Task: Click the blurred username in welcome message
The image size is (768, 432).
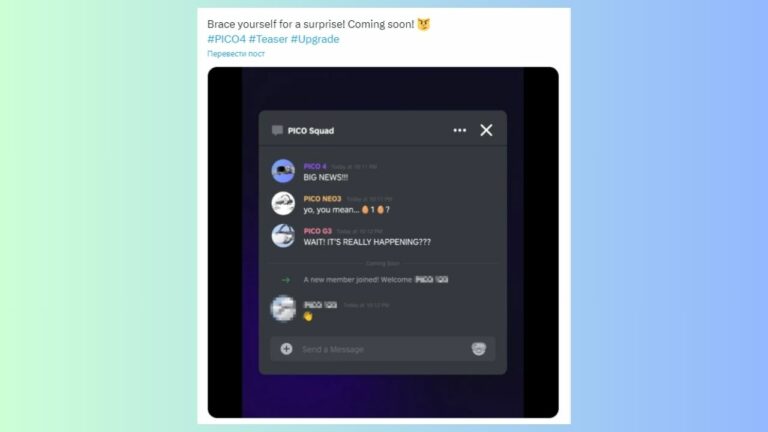Action: pyautogui.click(x=432, y=280)
